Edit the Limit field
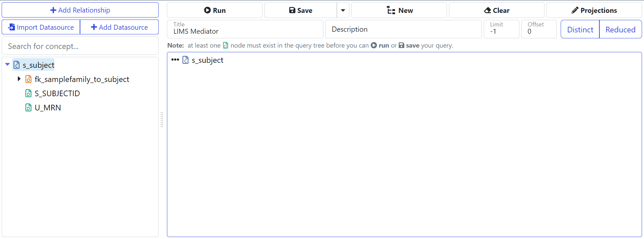Viewport: 644px width, 239px height. (x=501, y=31)
